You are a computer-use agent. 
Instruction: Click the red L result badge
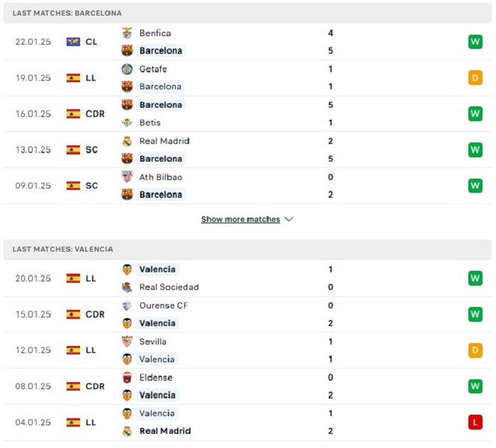point(475,422)
